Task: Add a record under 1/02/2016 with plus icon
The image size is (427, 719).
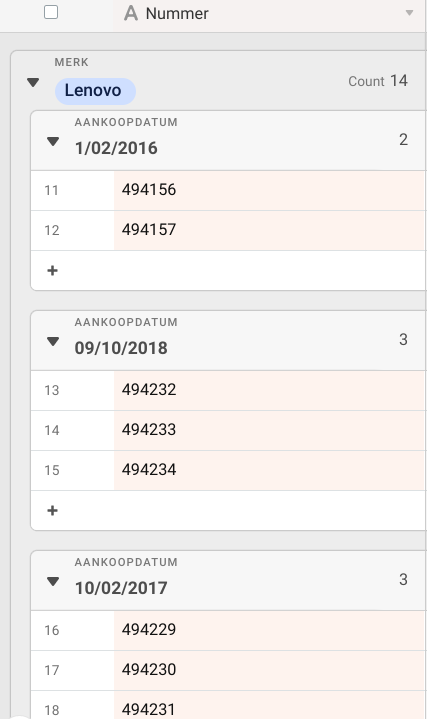Action: (x=52, y=271)
